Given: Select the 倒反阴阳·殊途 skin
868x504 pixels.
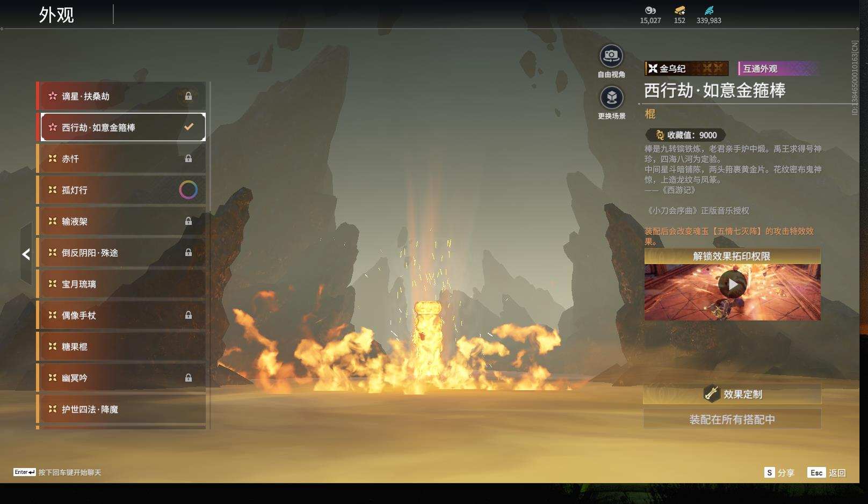Looking at the screenshot, I should click(x=121, y=252).
